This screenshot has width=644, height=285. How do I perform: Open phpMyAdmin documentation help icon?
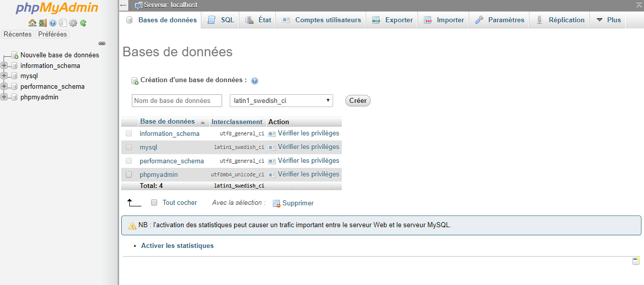[53, 23]
